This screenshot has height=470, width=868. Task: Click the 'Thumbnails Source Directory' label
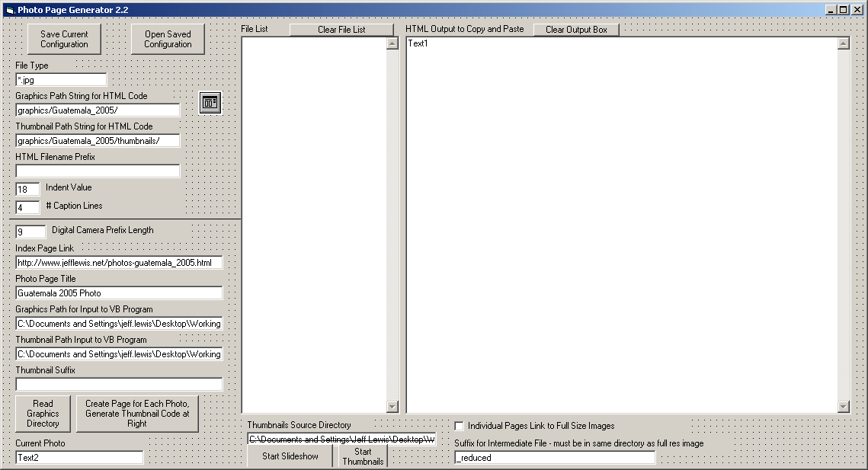click(299, 425)
